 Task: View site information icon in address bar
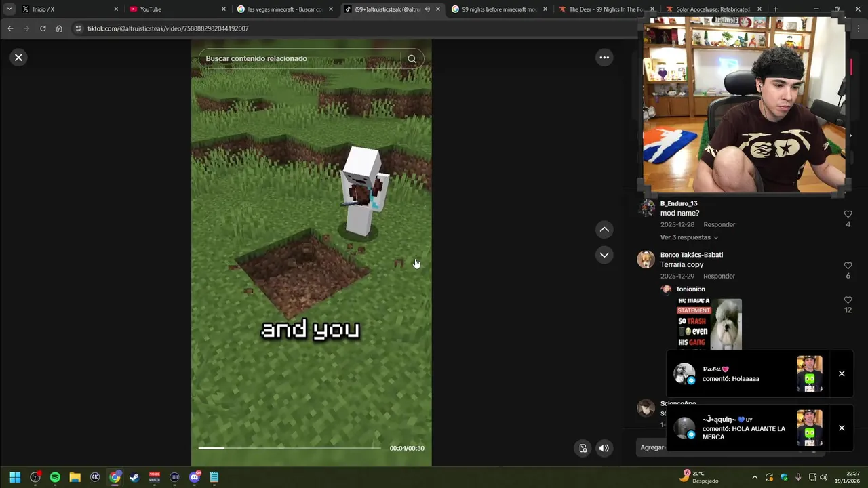79,28
